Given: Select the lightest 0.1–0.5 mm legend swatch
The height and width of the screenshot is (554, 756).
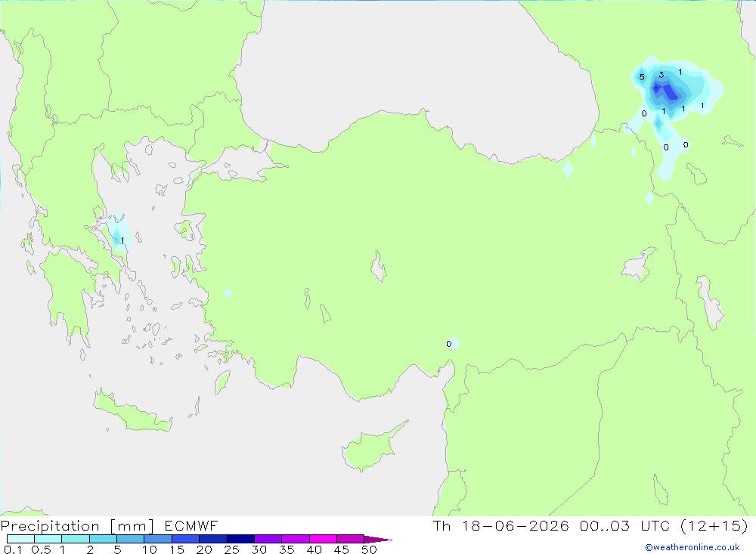Looking at the screenshot, I should (20, 539).
